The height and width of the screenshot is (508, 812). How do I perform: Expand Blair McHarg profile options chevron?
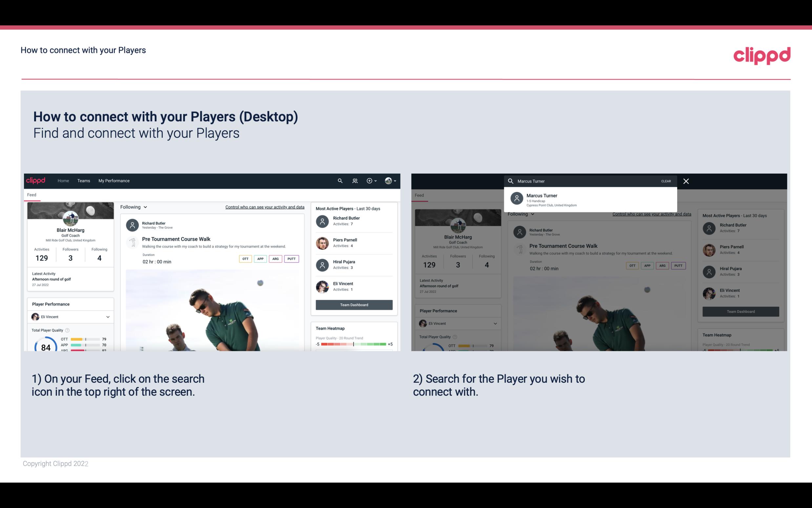pos(396,181)
